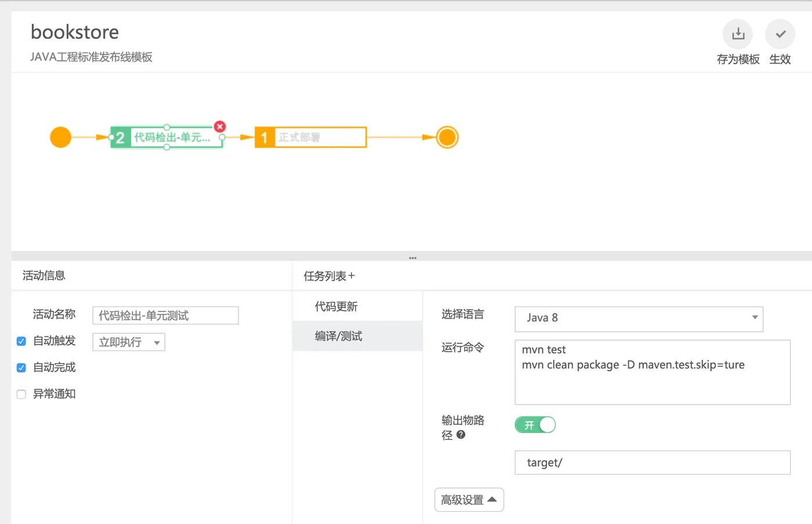The height and width of the screenshot is (524, 812).
Task: Click the save as template icon
Action: pos(737,34)
